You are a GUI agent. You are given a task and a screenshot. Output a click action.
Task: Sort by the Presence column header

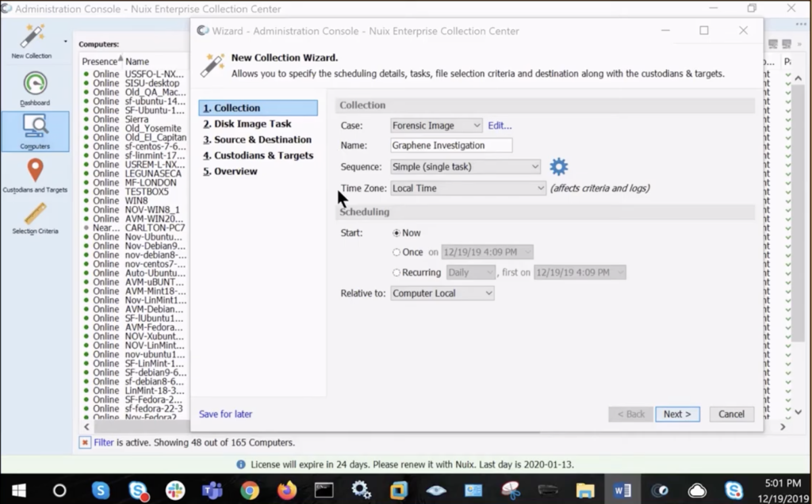(101, 61)
